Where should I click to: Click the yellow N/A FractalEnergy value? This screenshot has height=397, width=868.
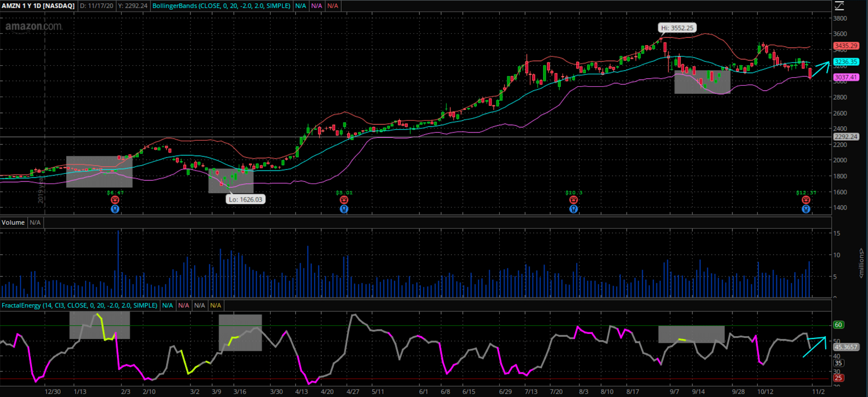(x=215, y=306)
